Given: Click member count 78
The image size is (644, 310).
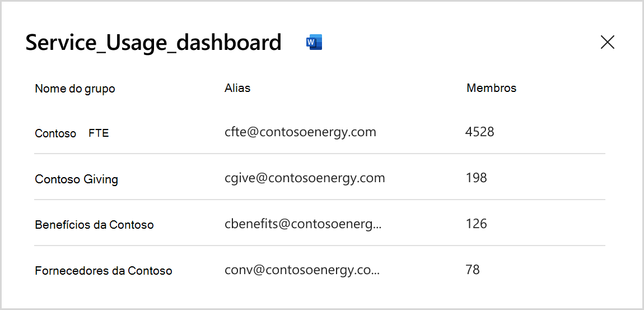Looking at the screenshot, I should coord(472,270).
